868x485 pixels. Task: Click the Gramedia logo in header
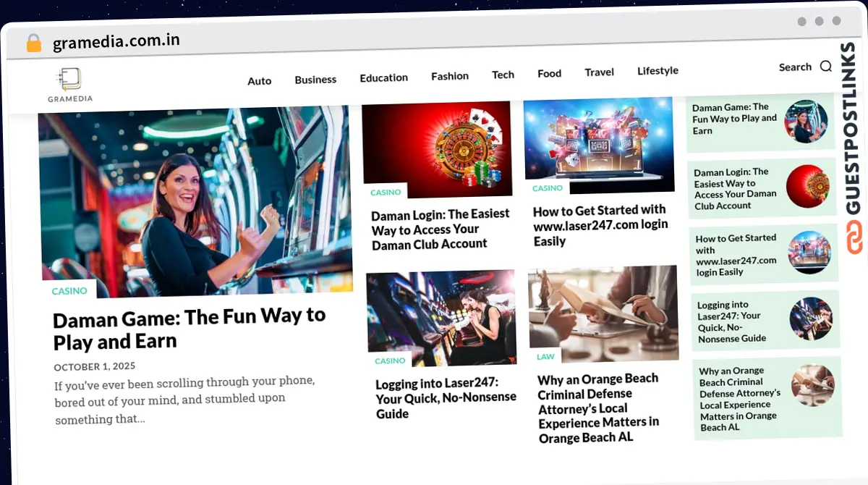tap(70, 84)
